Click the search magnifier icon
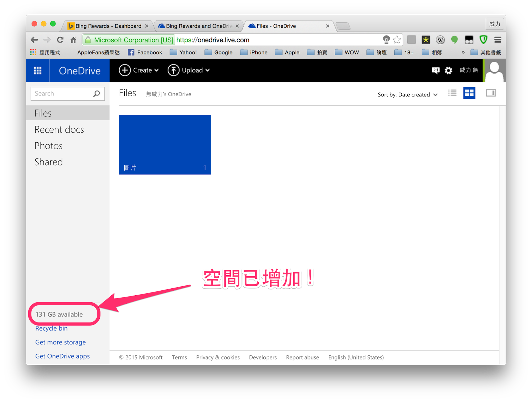This screenshot has height=402, width=532. tap(96, 94)
